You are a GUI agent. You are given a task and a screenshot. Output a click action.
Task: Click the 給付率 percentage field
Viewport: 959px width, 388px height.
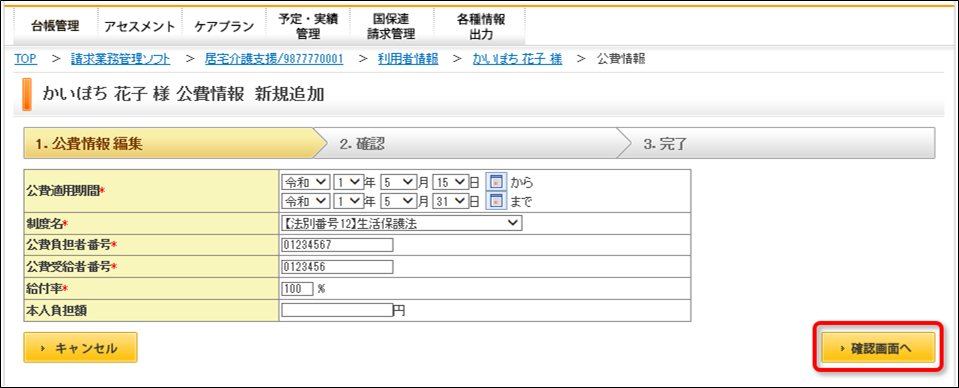(x=297, y=288)
